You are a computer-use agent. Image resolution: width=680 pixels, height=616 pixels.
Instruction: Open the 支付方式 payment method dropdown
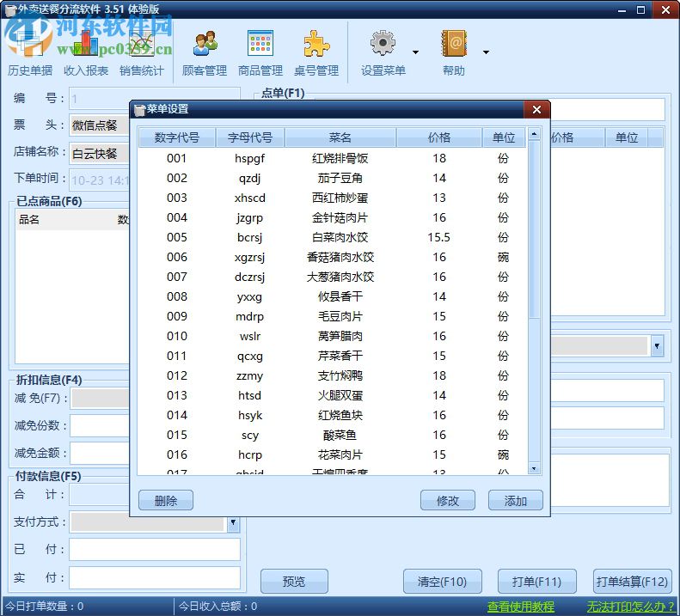(x=233, y=522)
